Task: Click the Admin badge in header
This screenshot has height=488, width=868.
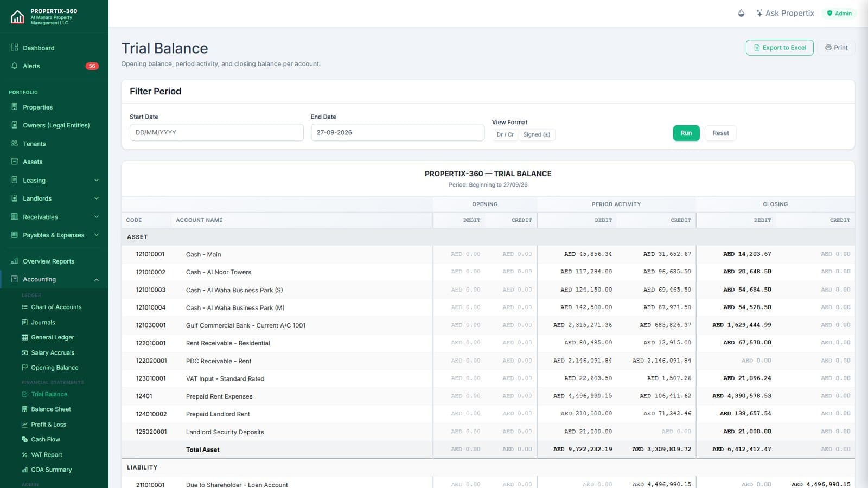Action: [x=839, y=13]
